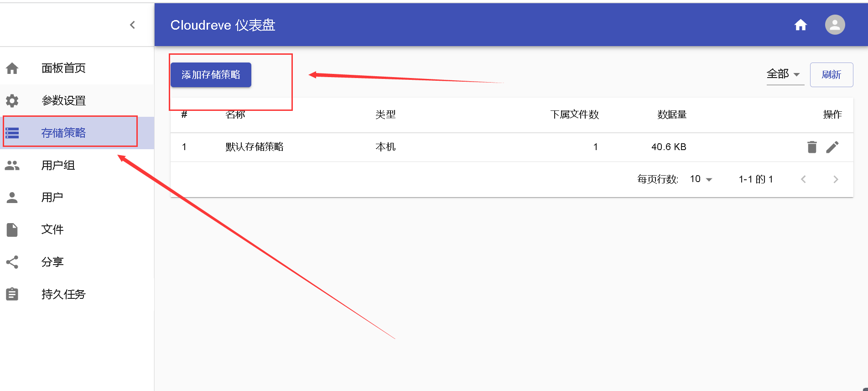Open 持久任务 in the sidebar
The image size is (868, 391).
(77, 294)
